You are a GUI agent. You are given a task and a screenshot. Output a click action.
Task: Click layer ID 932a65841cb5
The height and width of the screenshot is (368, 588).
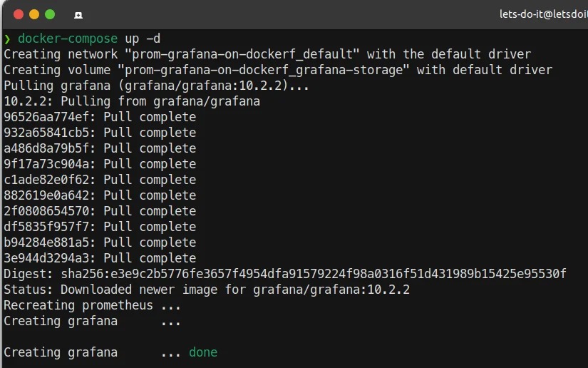(x=50, y=133)
